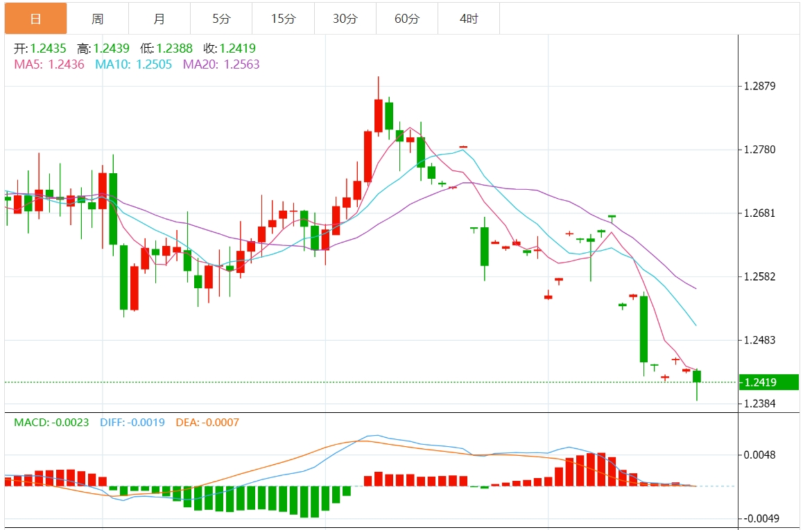Select the 日 daily timeframe tab
Viewport: 812px width, 530px height.
[x=36, y=19]
